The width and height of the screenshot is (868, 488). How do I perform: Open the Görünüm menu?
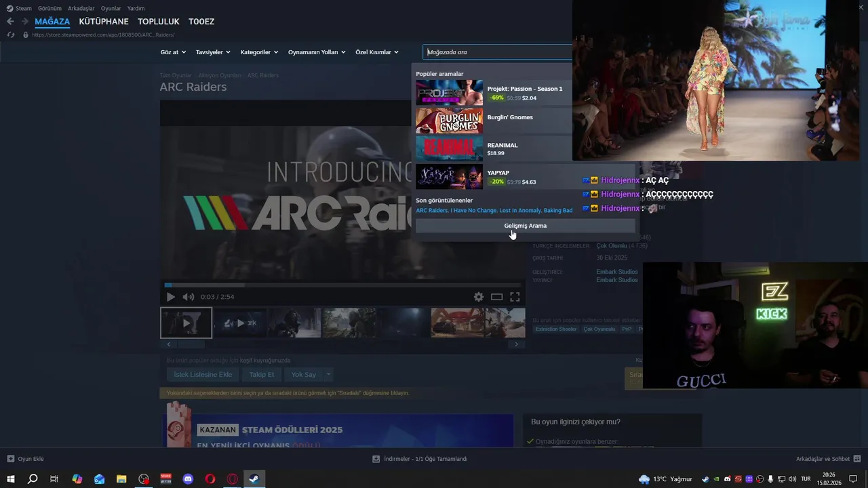(x=50, y=8)
